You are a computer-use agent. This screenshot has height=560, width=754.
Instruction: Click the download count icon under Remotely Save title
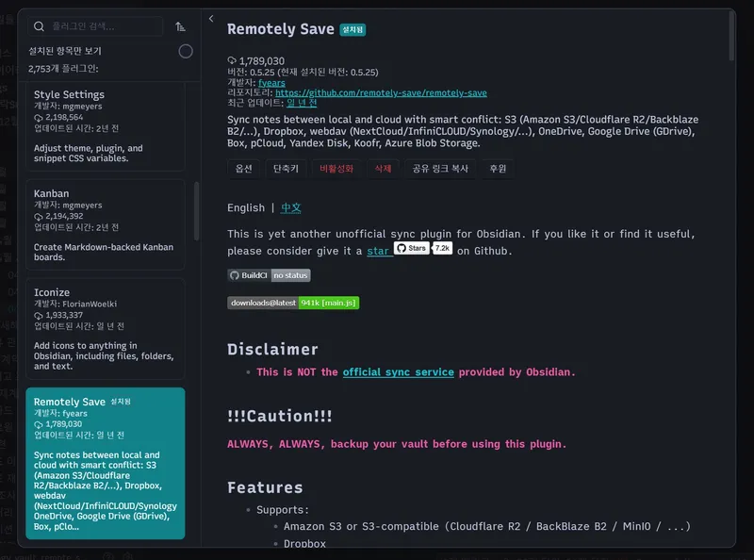tap(233, 60)
